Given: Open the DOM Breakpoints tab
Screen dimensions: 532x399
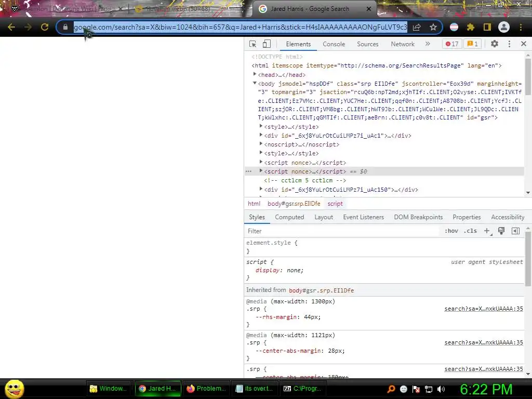Looking at the screenshot, I should click(x=418, y=217).
